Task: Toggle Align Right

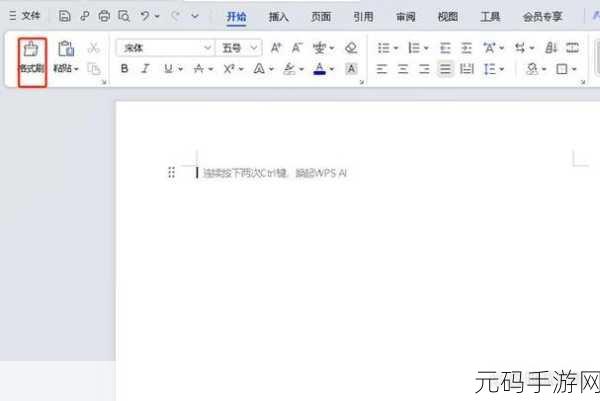Action: click(424, 69)
